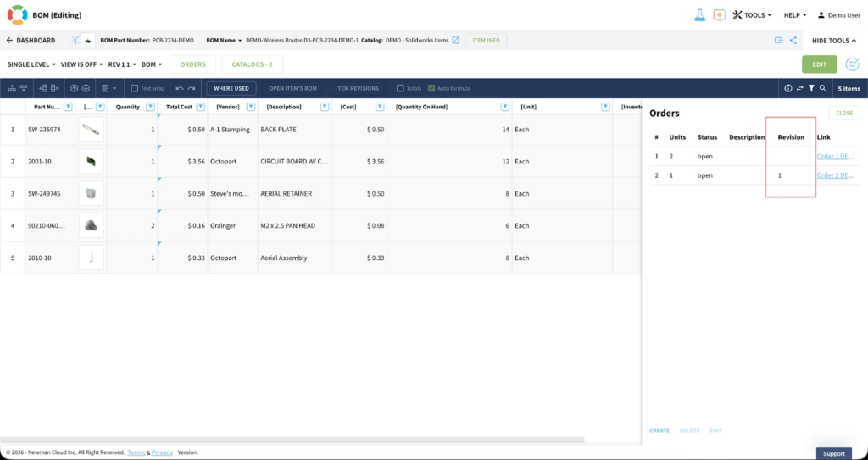The image size is (868, 460).
Task: Expand the SINGLE LEVEL dropdown
Action: pyautogui.click(x=31, y=64)
